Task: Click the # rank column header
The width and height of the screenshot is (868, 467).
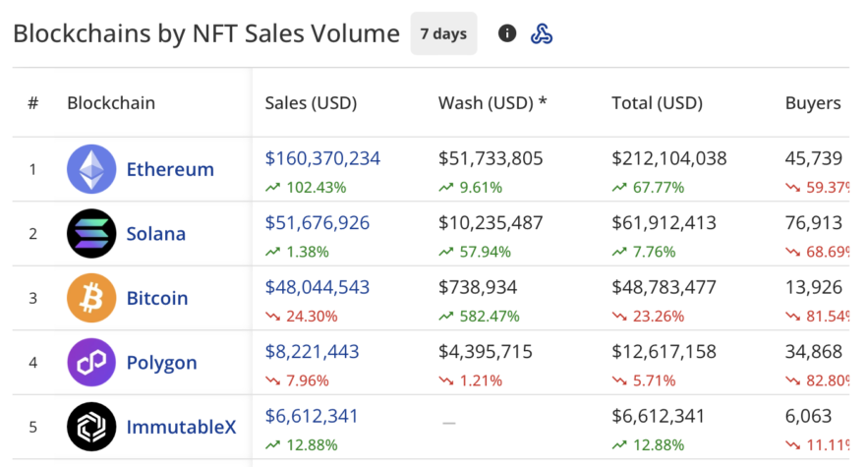Action: 33,103
